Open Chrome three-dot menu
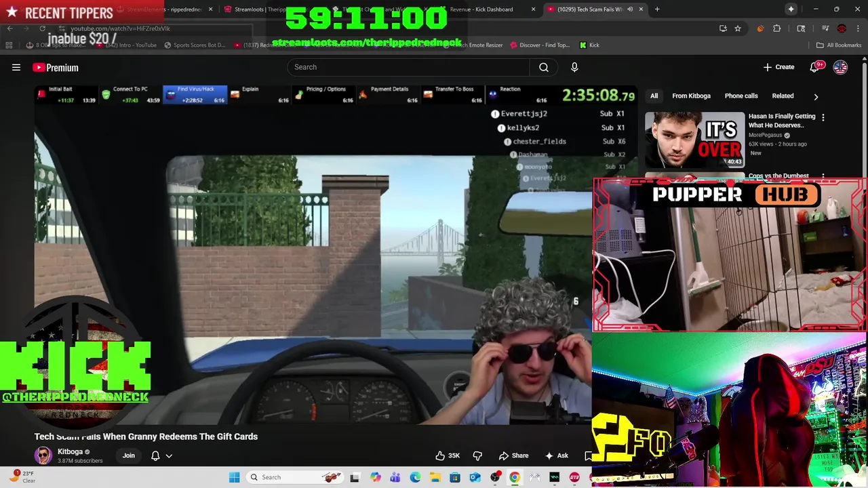 tap(858, 28)
